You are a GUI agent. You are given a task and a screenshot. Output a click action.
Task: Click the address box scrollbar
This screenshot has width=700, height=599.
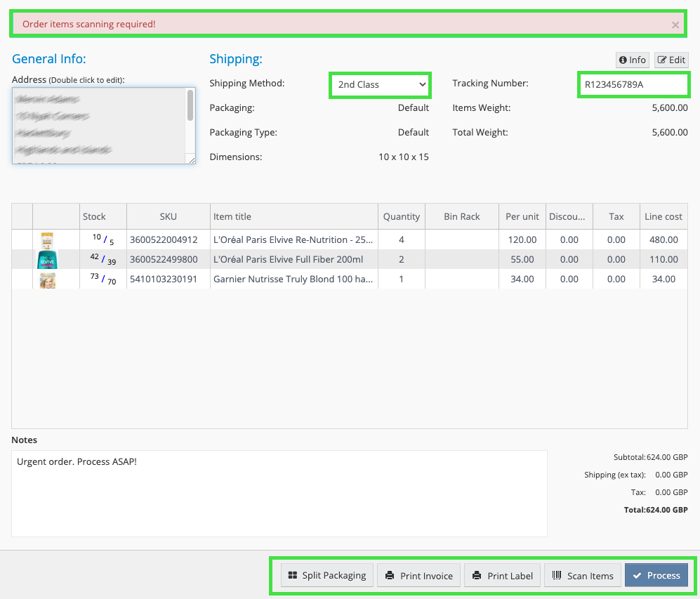[190, 106]
